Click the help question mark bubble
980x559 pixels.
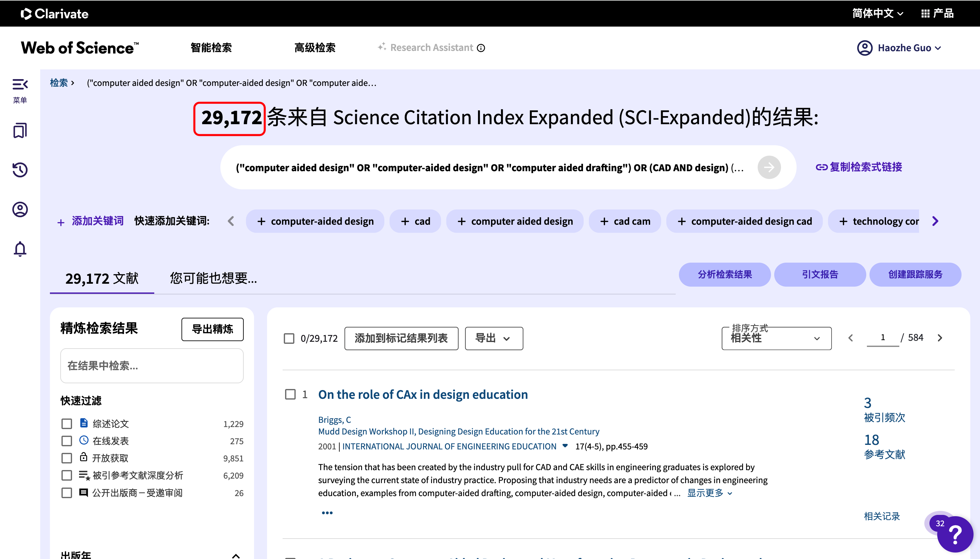click(x=955, y=534)
